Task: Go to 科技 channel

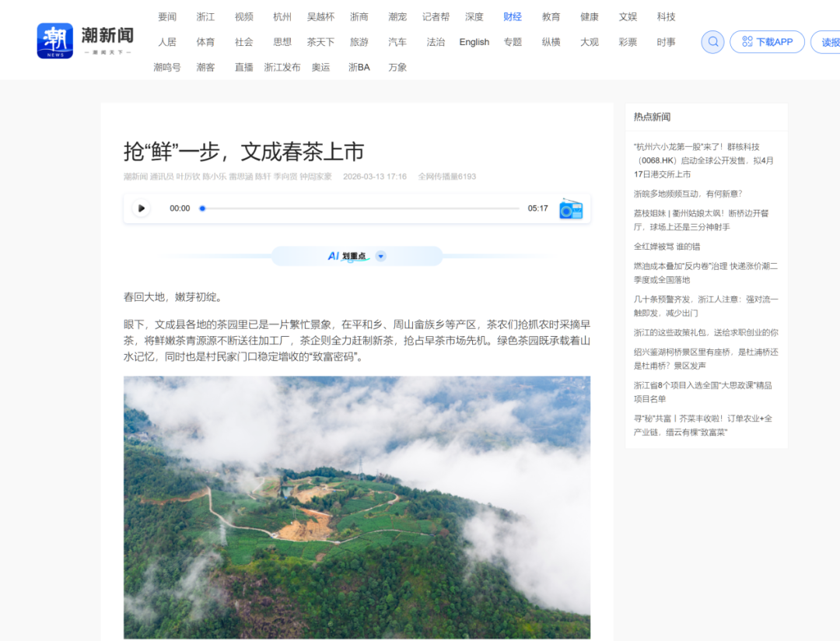Action: tap(666, 17)
